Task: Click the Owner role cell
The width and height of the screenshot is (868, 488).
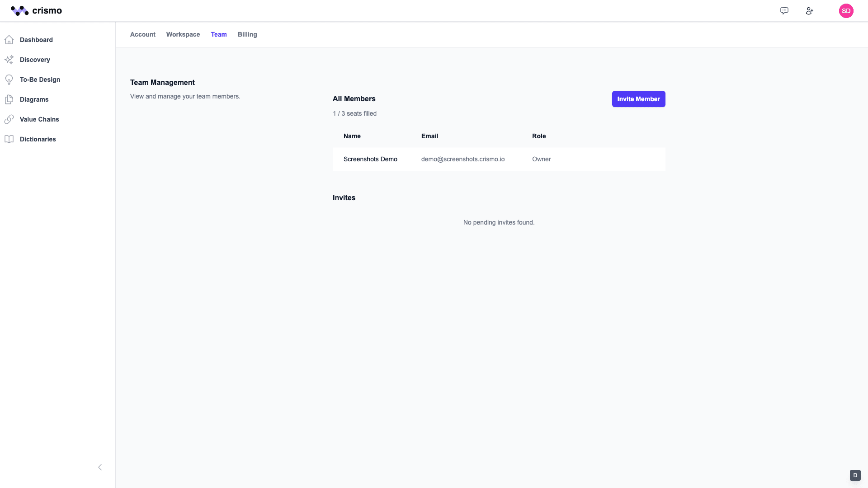Action: tap(542, 159)
